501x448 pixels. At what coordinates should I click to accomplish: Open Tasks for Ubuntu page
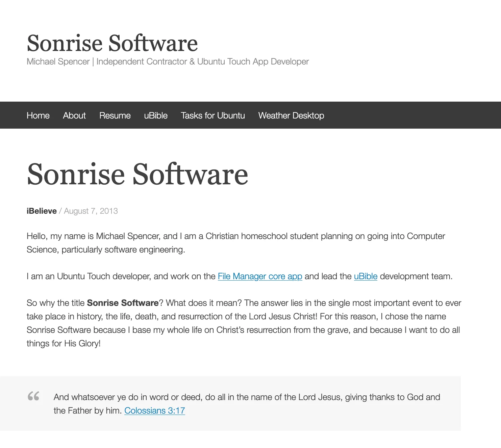pos(213,115)
